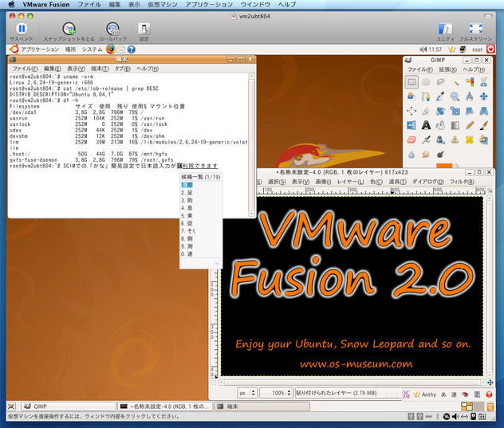This screenshot has width=504, height=428.
Task: Toggle the あ input mode in SCIM toolbar
Action: (x=443, y=395)
